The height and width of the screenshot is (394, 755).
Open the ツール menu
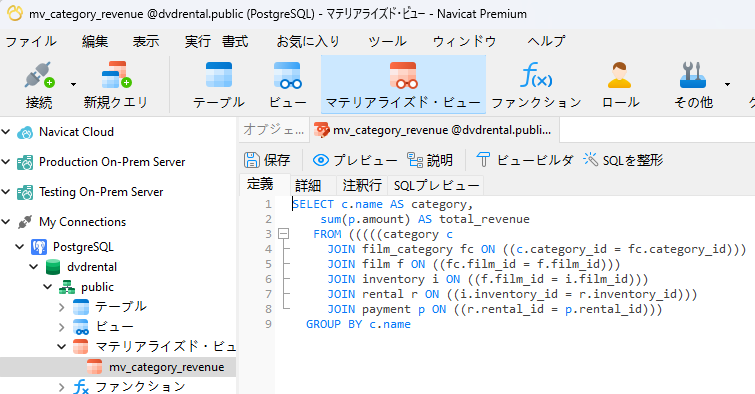(387, 41)
